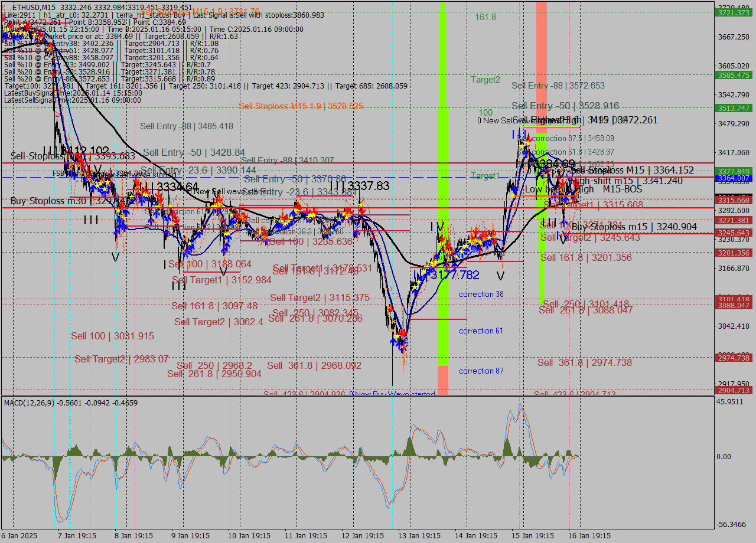Screen dimensions: 756x543
Task: Select 'Buy-Stoploss m15 | 3240.904' label
Action: [634, 227]
